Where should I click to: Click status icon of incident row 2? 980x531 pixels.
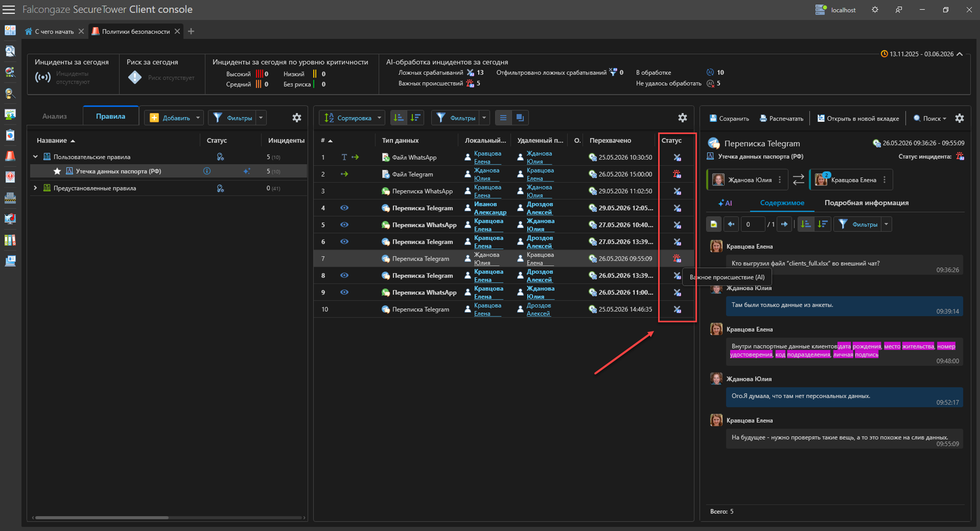click(x=677, y=174)
